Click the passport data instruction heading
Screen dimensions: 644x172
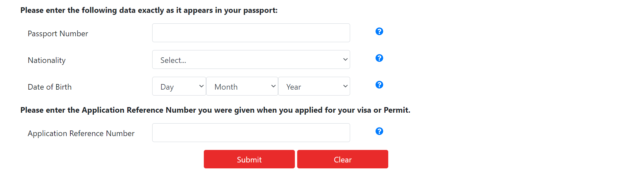[x=149, y=10]
